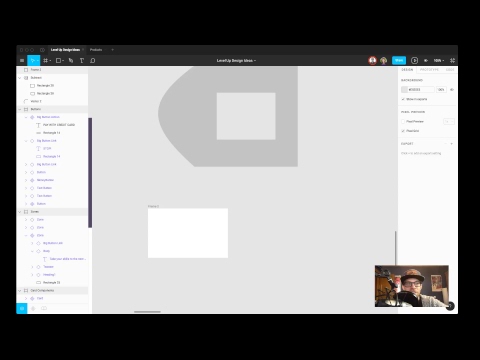
Task: Expand the Money Button layer
Action: tap(26, 180)
